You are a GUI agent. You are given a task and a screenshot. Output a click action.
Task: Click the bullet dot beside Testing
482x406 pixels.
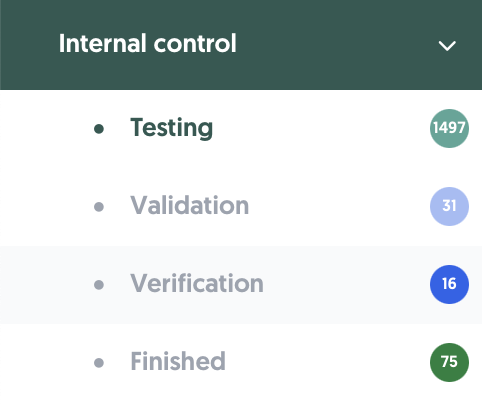(99, 129)
